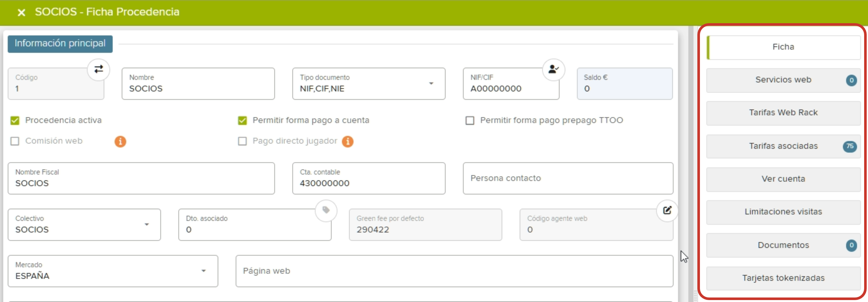Viewport: 868px width, 302px height.
Task: Open the Servicios web section
Action: (783, 80)
